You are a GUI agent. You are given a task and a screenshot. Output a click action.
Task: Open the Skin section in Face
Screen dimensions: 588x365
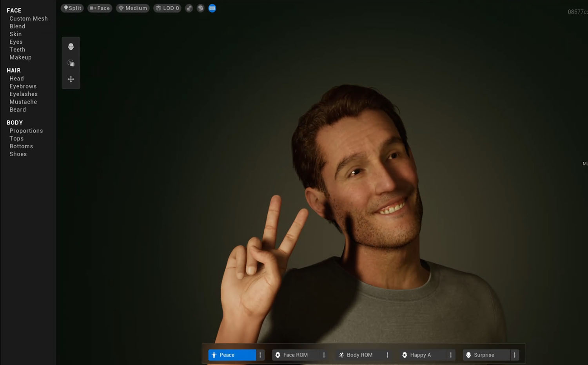[x=16, y=34]
